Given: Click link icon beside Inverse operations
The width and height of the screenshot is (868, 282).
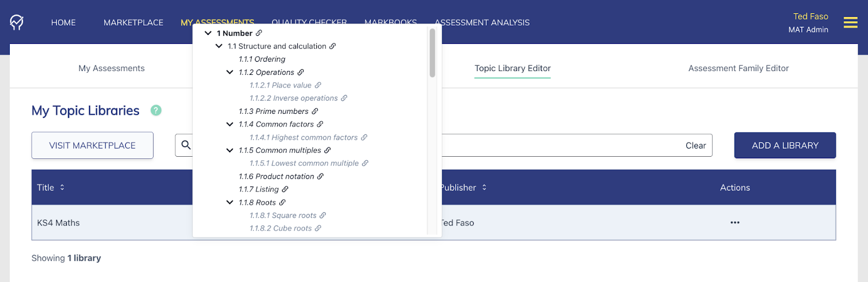Looking at the screenshot, I should 344,98.
